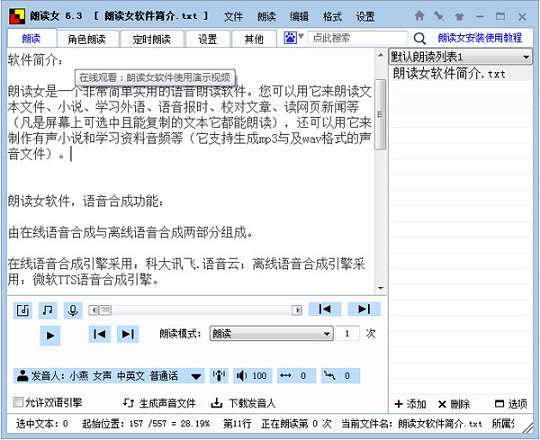Open the 朗读女安装使用教程 link
The image size is (540, 440).
click(480, 38)
